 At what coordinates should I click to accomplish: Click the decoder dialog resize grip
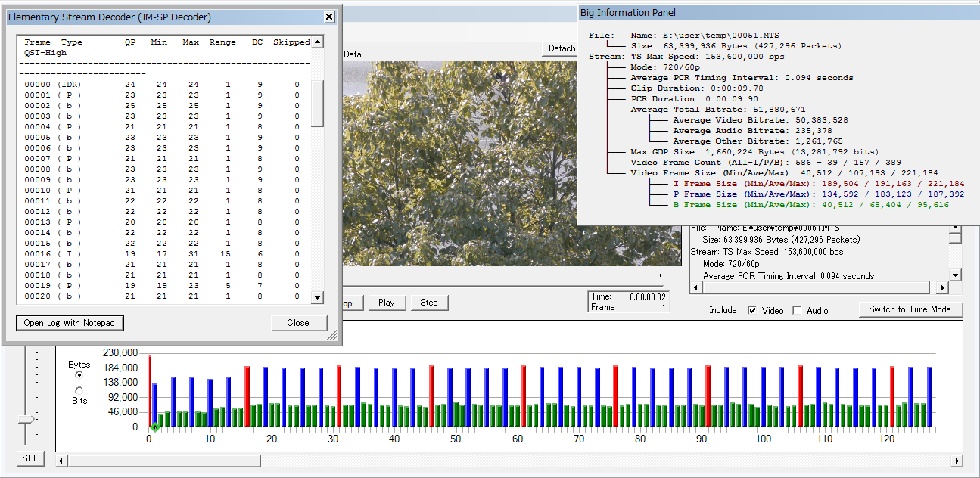pyautogui.click(x=332, y=335)
